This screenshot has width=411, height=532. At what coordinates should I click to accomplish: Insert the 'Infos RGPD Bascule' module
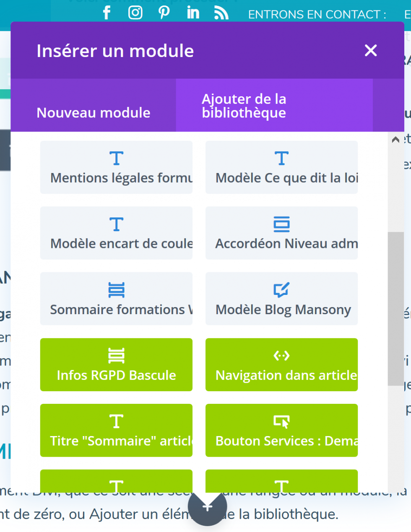click(x=116, y=364)
